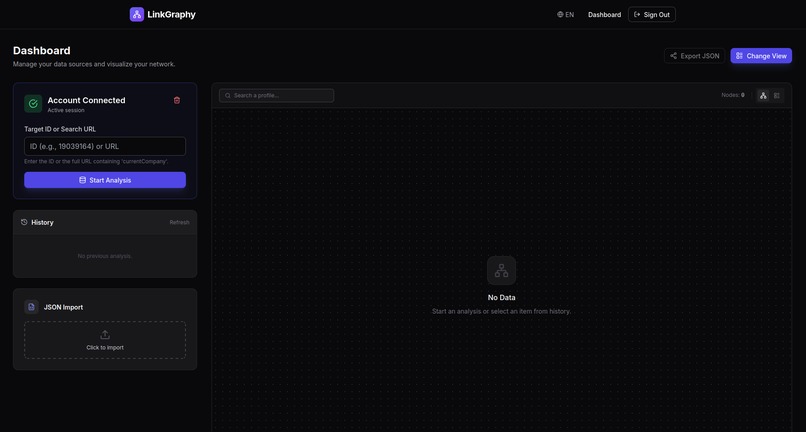Open the Dashboard nav link

[x=604, y=14]
